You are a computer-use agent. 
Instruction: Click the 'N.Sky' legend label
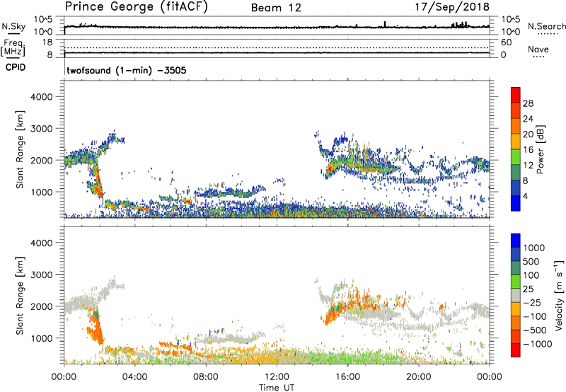13,26
